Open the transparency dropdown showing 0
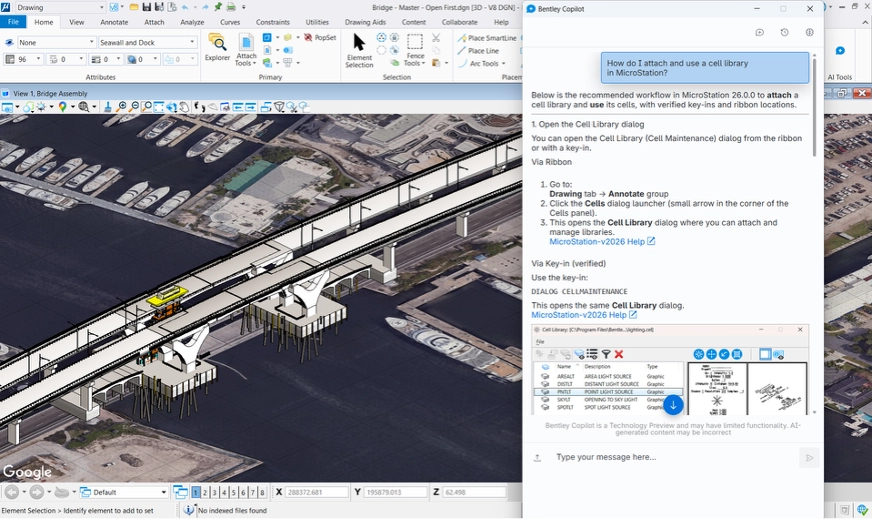The width and height of the screenshot is (875, 520). point(143,59)
